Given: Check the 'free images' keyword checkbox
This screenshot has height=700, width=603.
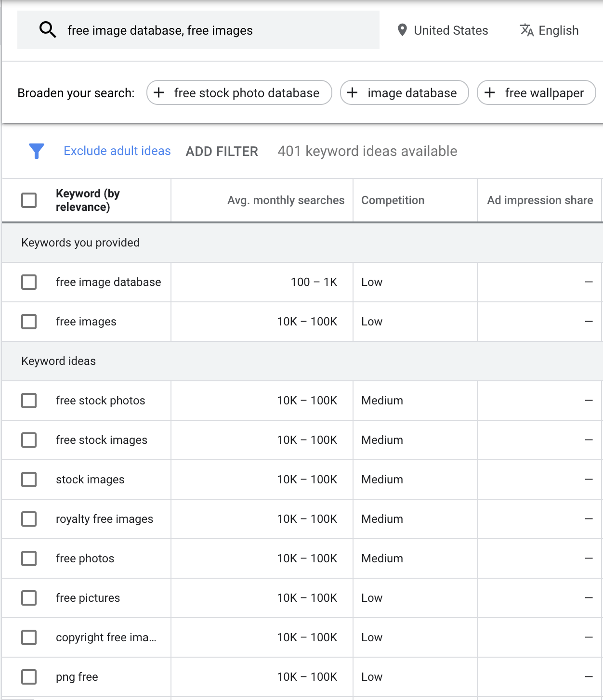Looking at the screenshot, I should (29, 322).
